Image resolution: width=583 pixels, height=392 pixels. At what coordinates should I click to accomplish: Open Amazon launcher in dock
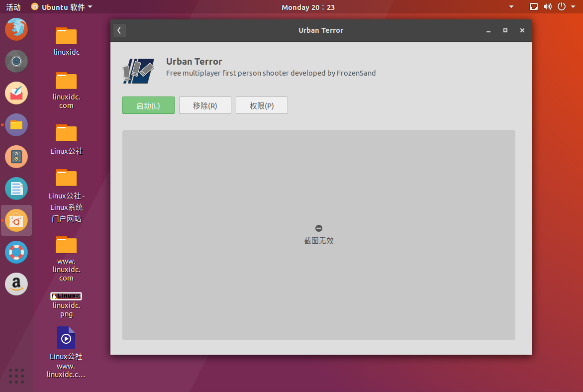(x=16, y=284)
